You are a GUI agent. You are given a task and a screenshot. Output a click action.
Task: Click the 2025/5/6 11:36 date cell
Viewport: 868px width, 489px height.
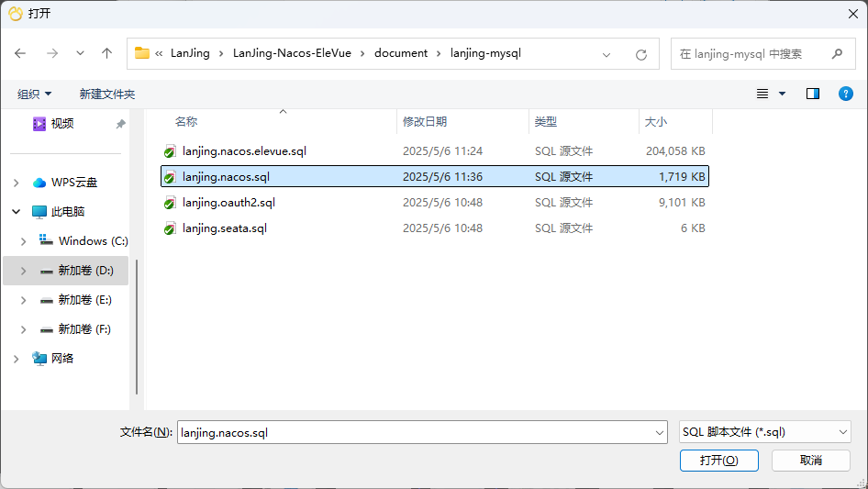coord(442,177)
